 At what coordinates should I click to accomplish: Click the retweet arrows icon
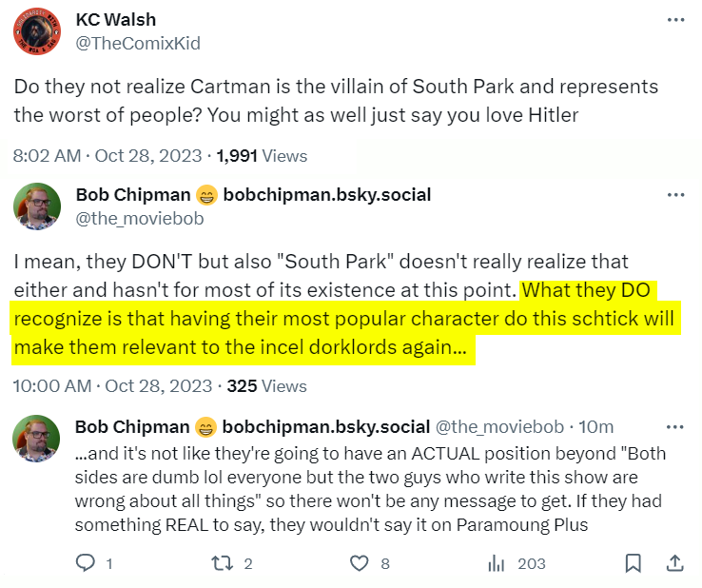[x=220, y=563]
